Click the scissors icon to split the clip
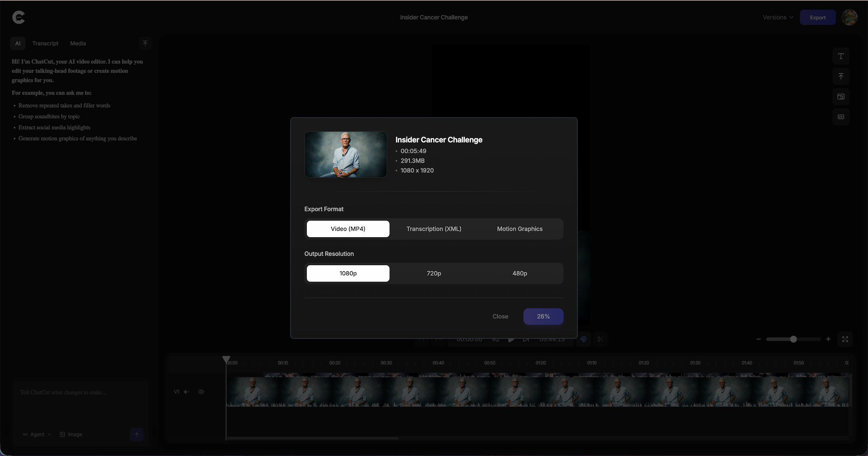Image resolution: width=868 pixels, height=456 pixels. click(x=601, y=339)
